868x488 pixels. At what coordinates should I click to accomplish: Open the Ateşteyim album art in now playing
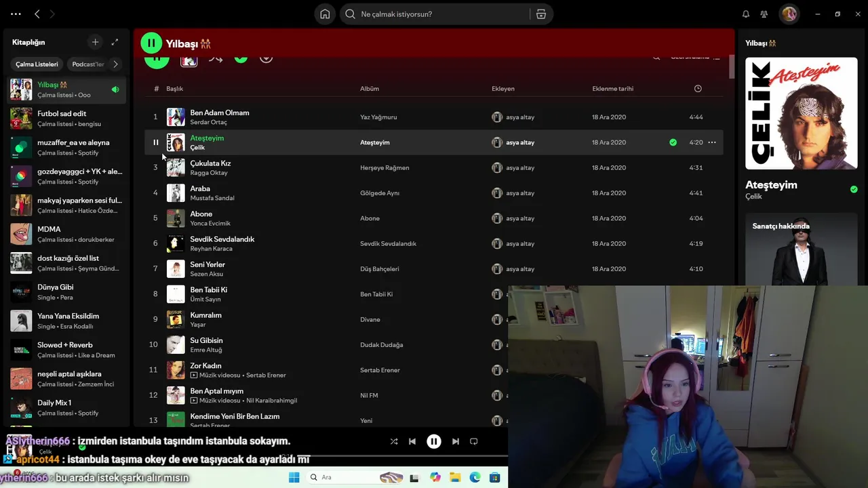click(801, 113)
